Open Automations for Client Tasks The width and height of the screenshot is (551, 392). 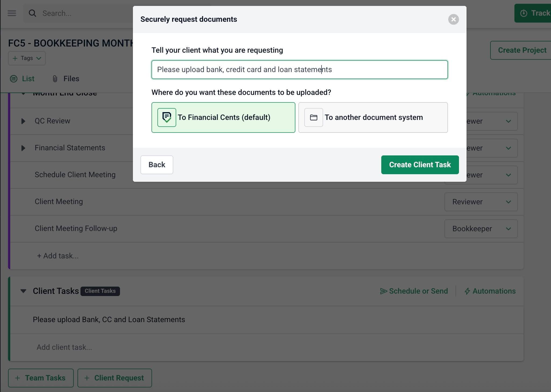490,291
